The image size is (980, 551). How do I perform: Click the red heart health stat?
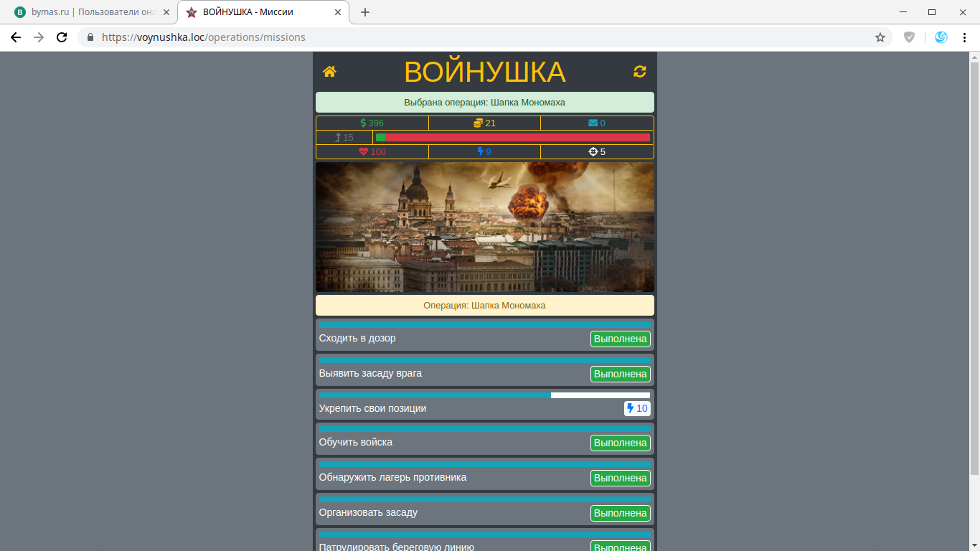pyautogui.click(x=372, y=152)
